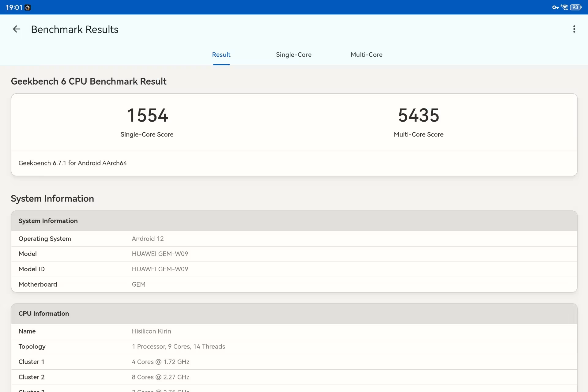
Task: Tap the Topology row label
Action: point(32,347)
